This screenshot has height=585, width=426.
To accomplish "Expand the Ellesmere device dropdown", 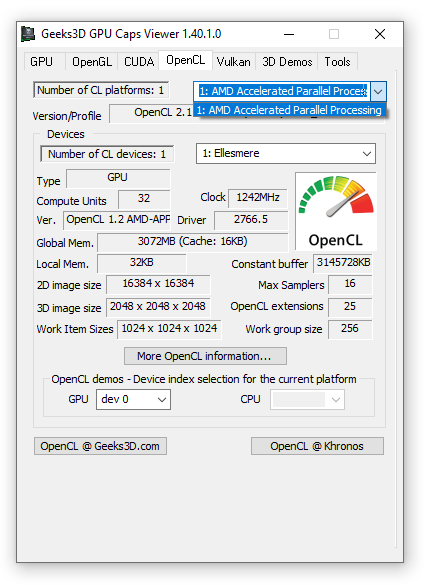I will click(286, 153).
